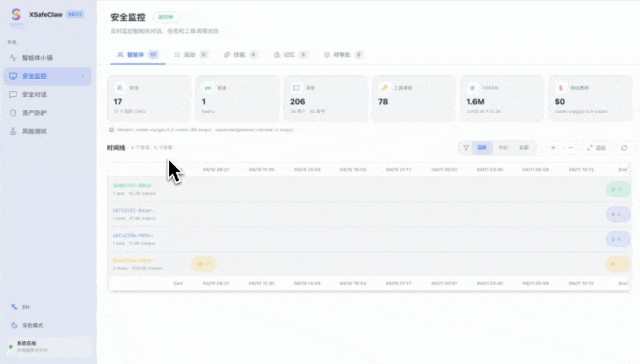Screen dimensions: 640x364
Task: Click the XSafeClaw logo icon
Action: point(16,15)
